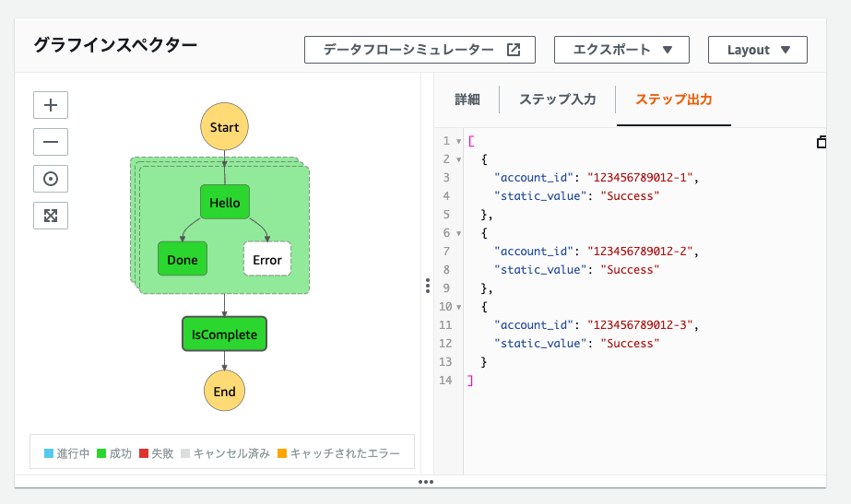Image resolution: width=851 pixels, height=504 pixels.
Task: Click "account_id" key on line 3
Action: click(x=534, y=178)
